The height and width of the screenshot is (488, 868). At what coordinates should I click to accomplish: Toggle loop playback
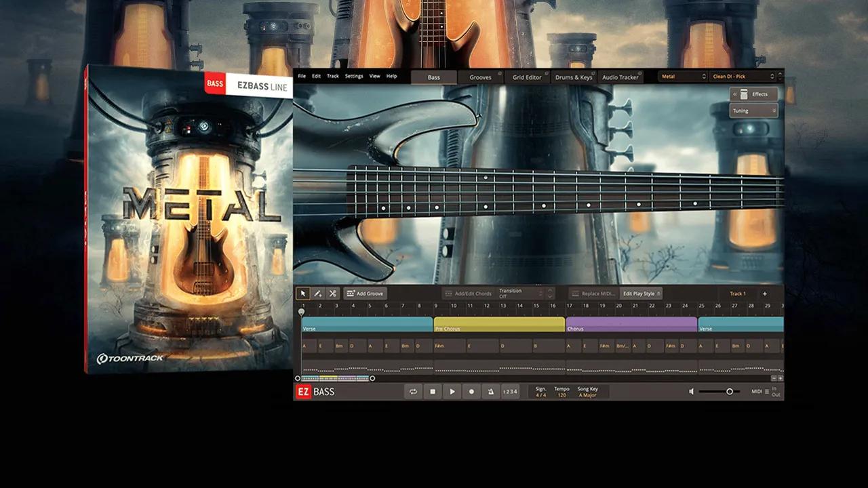(413, 392)
